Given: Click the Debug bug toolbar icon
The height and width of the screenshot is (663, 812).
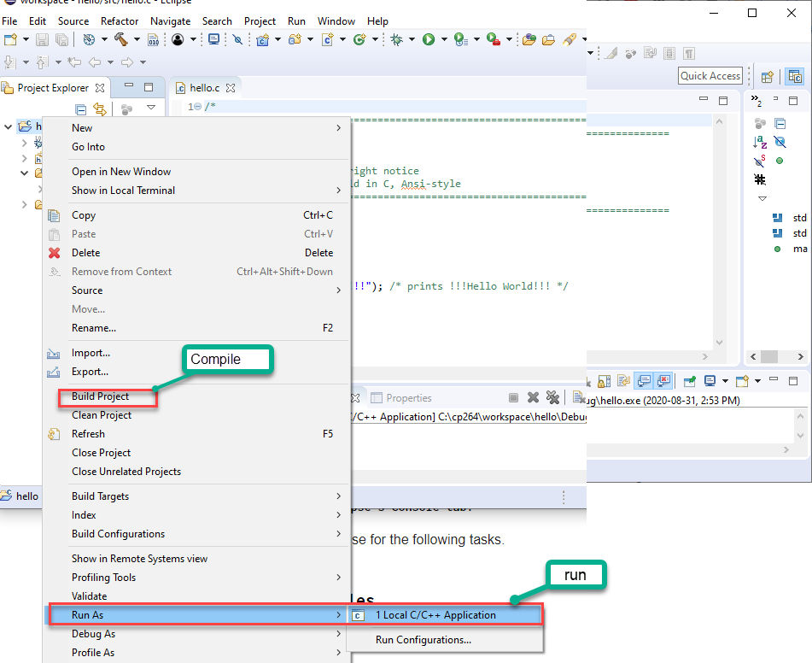Looking at the screenshot, I should pyautogui.click(x=397, y=39).
